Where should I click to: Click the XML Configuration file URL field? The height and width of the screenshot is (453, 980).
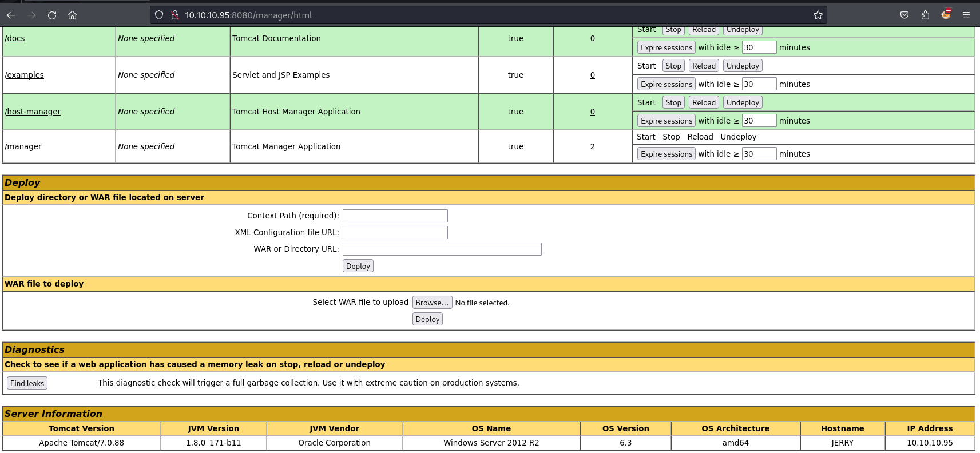[x=395, y=232]
